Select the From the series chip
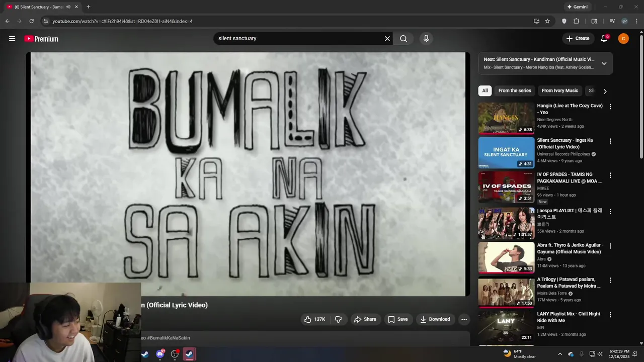Screen dimensions: 644x362 (515, 90)
